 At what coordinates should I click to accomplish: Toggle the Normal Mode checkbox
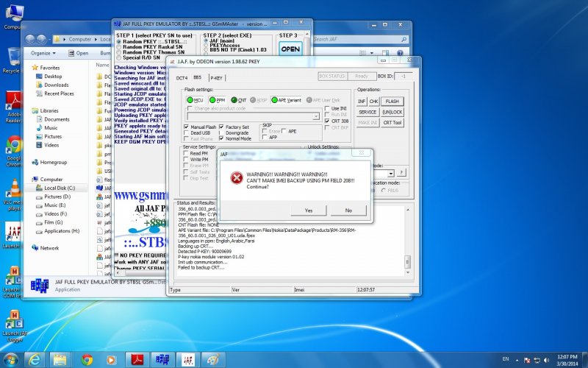221,138
